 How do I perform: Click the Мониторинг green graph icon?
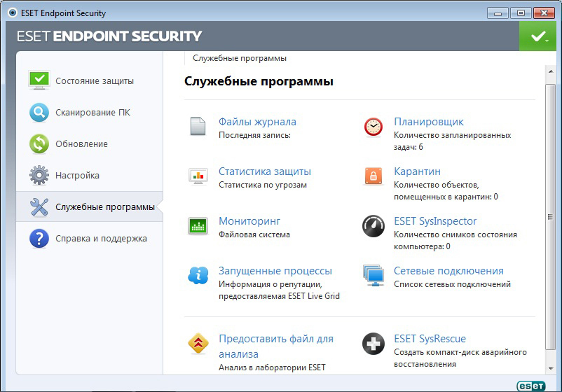coord(198,225)
